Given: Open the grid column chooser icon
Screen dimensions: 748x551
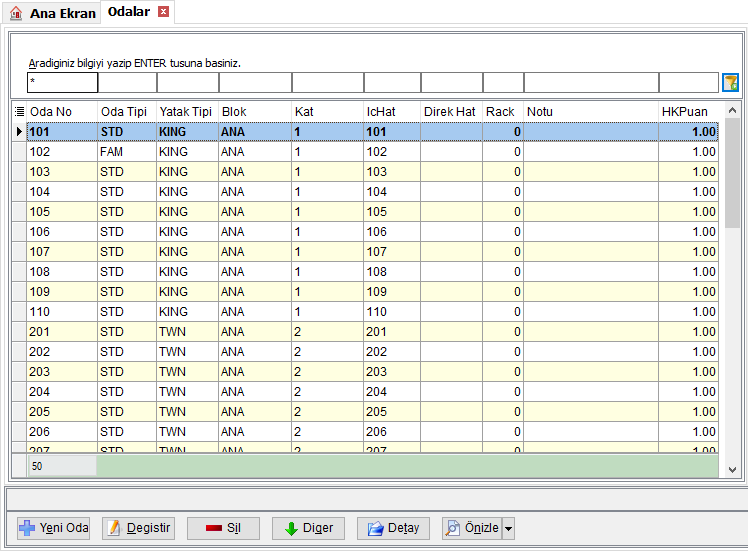Looking at the screenshot, I should pyautogui.click(x=19, y=112).
